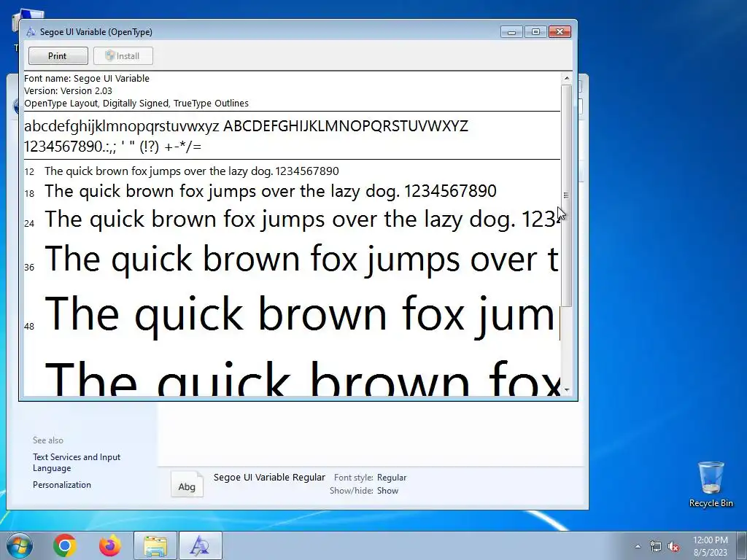Click the lowercase and uppercase alphabet sample line
Viewport: 747px width, 560px height.
click(246, 126)
